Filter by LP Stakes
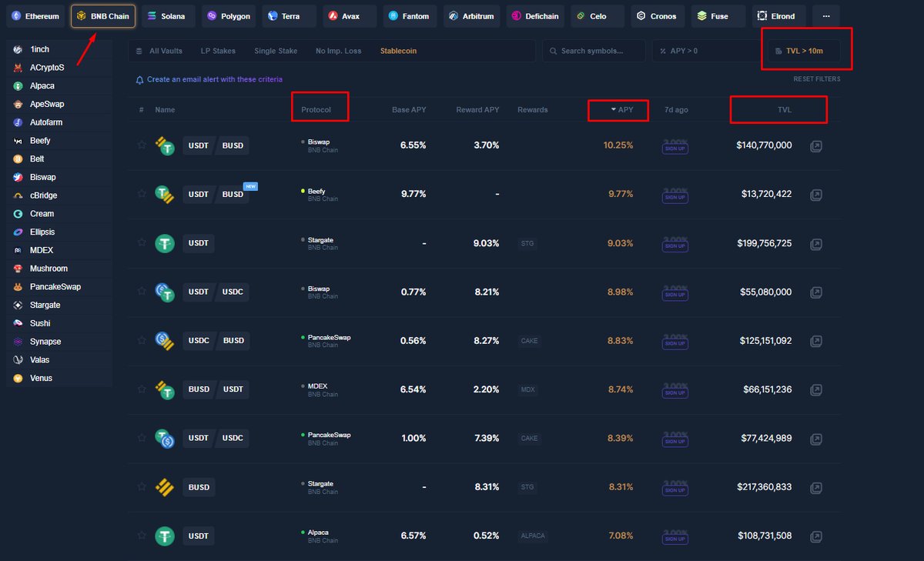This screenshot has height=561, width=924. pos(218,51)
